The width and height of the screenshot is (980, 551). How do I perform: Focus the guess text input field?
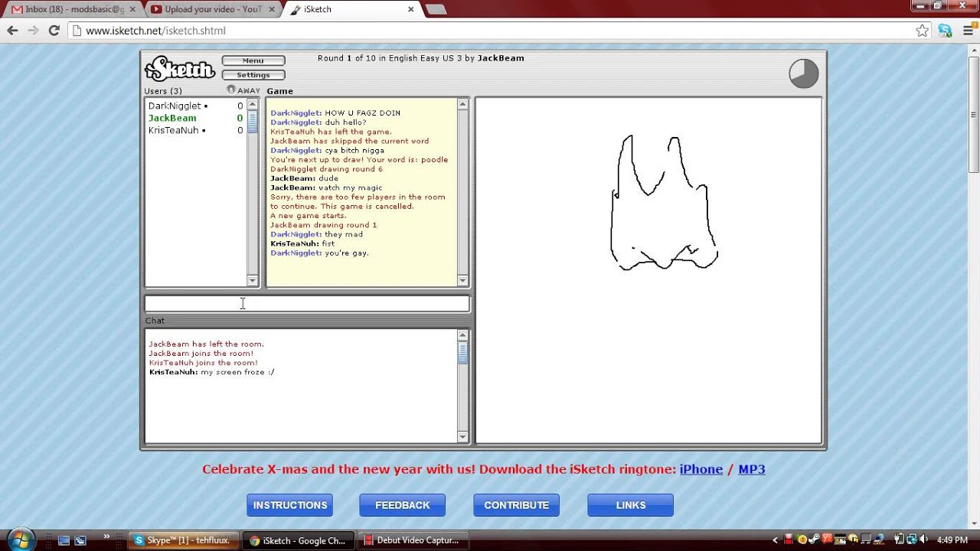(307, 304)
